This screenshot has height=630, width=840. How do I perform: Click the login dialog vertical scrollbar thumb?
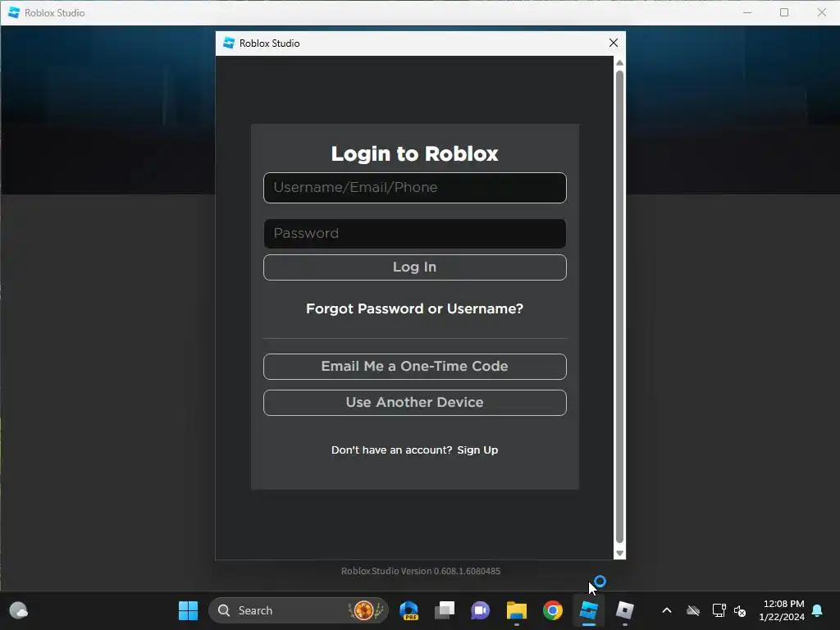click(x=620, y=307)
